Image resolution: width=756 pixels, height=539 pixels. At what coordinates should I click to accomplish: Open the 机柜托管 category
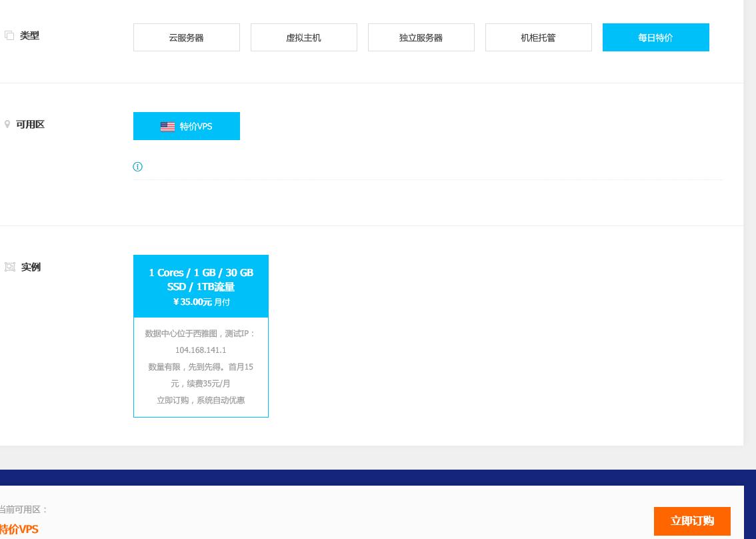[x=538, y=37]
